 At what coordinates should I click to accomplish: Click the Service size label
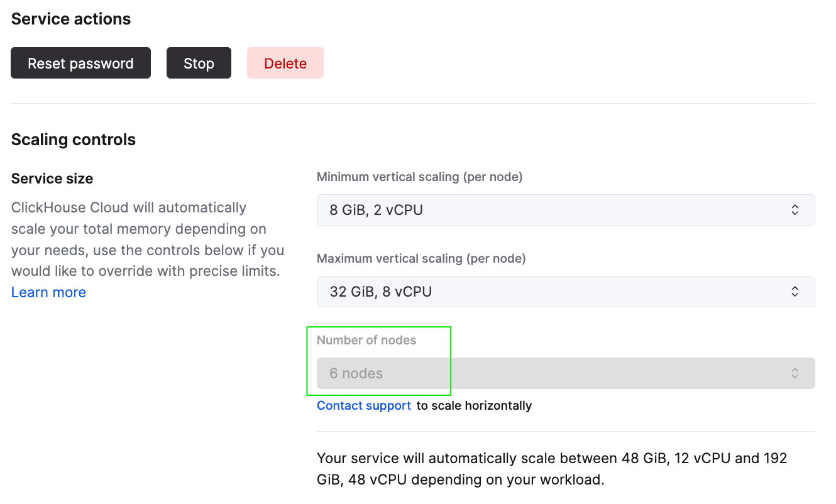click(x=52, y=178)
